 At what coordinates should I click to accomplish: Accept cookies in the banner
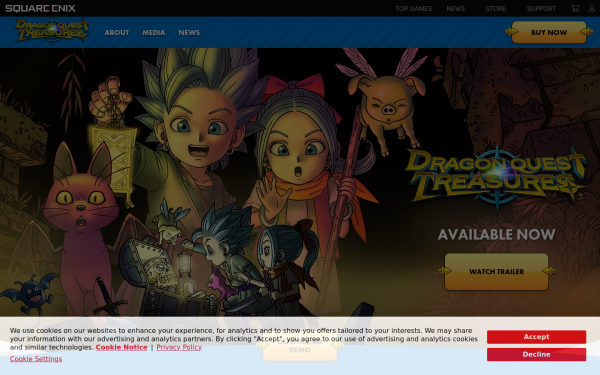pos(536,337)
